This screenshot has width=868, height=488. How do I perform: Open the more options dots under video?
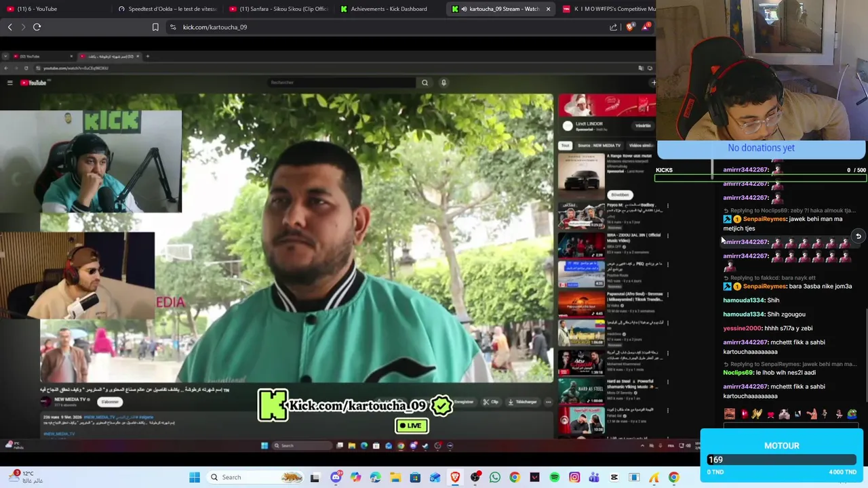(548, 402)
